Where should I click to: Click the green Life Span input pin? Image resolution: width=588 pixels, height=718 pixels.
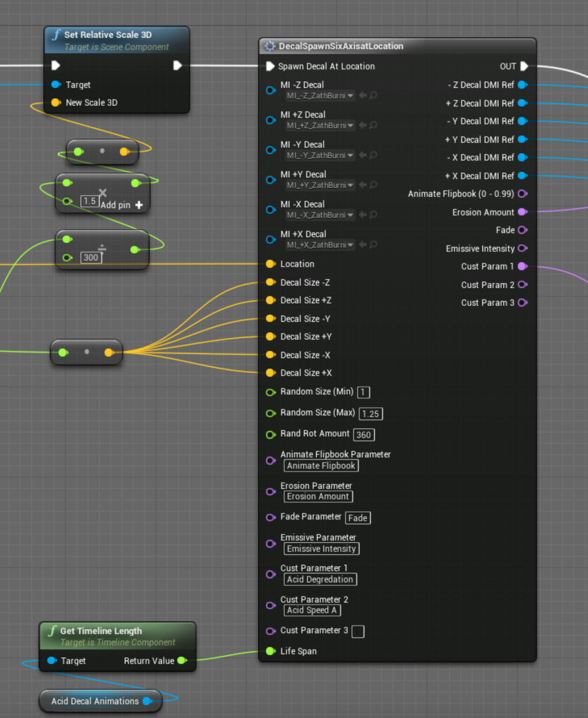point(271,651)
